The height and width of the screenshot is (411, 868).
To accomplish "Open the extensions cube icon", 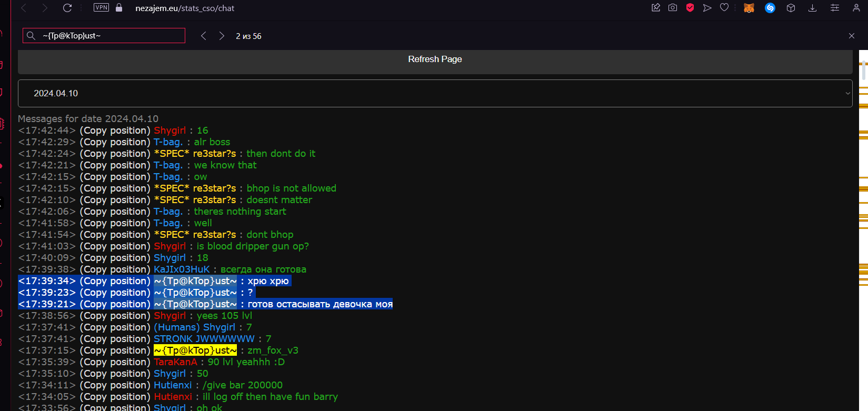I will pos(791,8).
